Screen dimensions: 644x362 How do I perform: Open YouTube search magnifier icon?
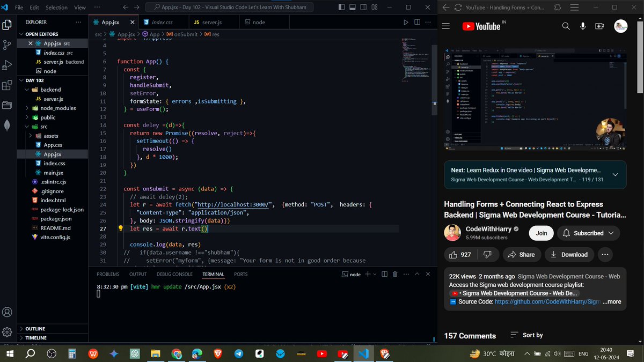tap(566, 26)
